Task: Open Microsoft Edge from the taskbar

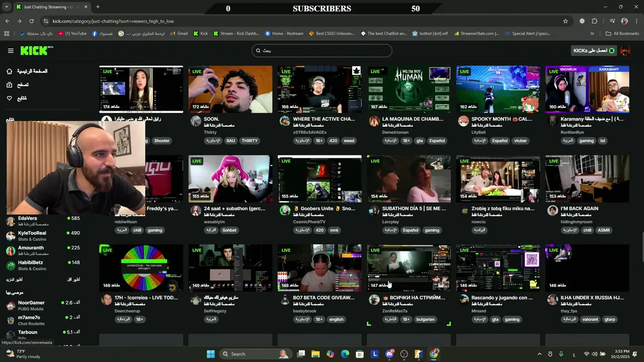Action: (x=345, y=354)
